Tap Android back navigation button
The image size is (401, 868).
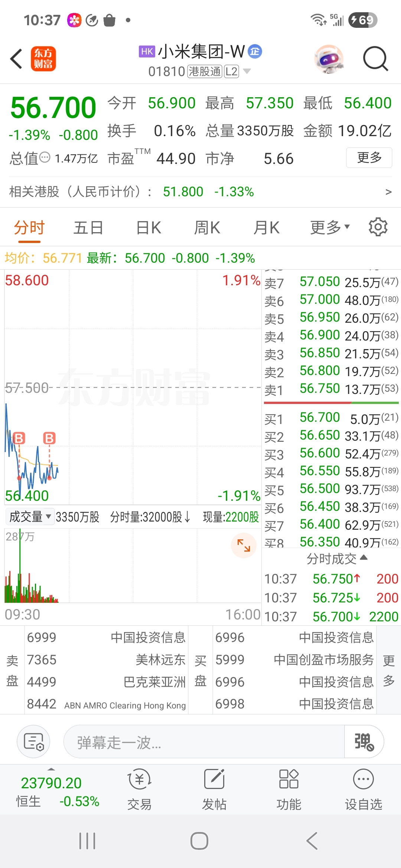pyautogui.click(x=312, y=841)
